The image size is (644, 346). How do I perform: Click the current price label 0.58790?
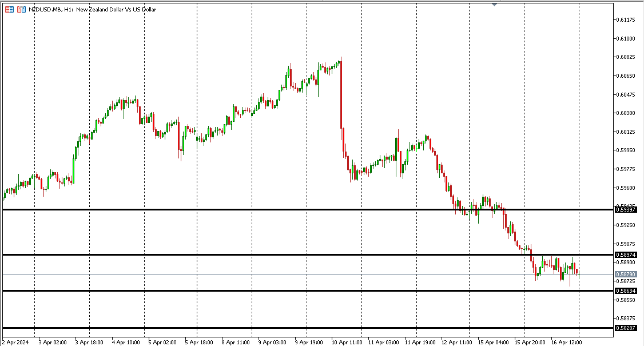click(626, 274)
